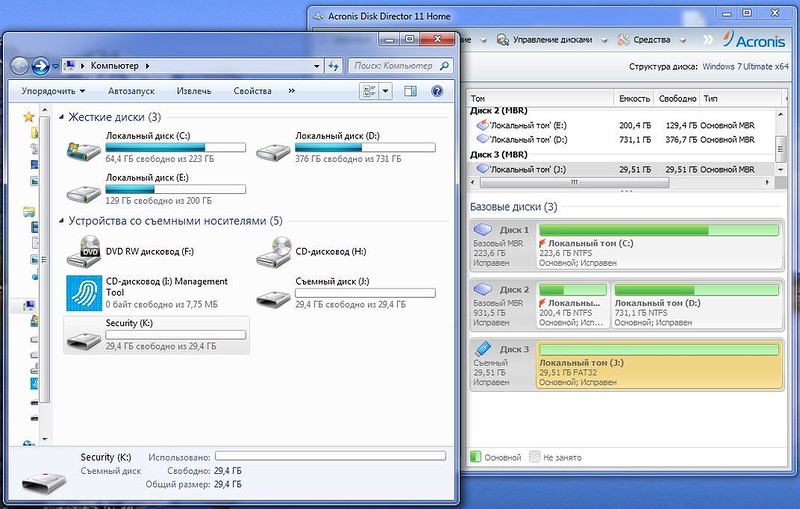Click the 'Основной' legend color swatch
The width and height of the screenshot is (800, 509).
[x=476, y=456]
